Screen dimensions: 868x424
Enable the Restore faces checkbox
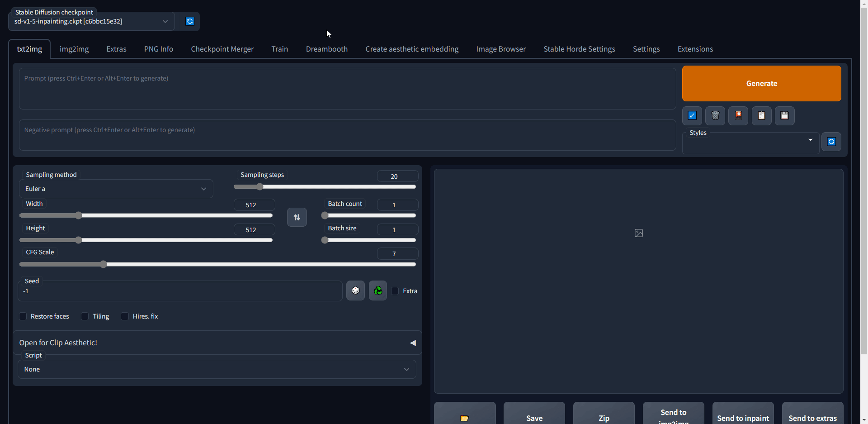pyautogui.click(x=23, y=316)
